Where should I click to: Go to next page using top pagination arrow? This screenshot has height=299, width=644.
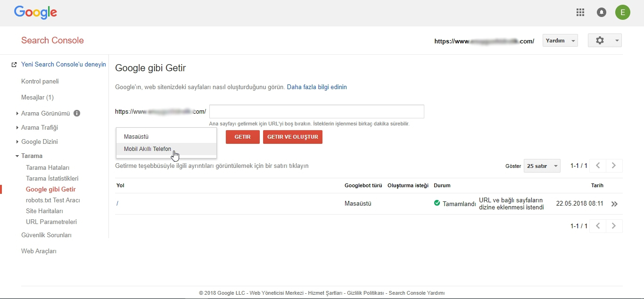tap(614, 166)
